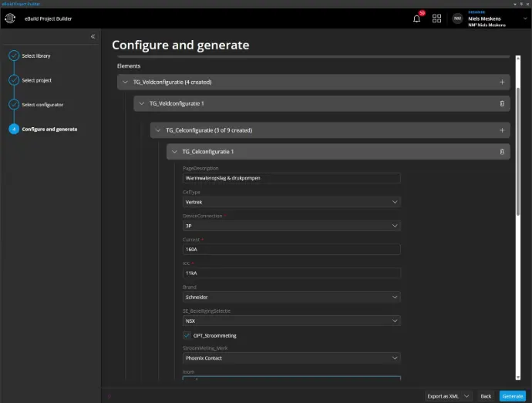The height and width of the screenshot is (403, 532).
Task: Click the Select project step checkmark
Action: pyautogui.click(x=14, y=80)
